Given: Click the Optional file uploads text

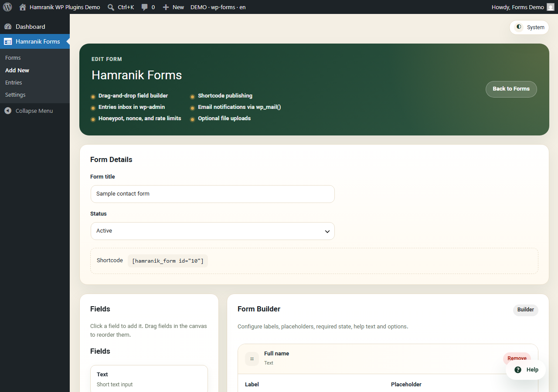Looking at the screenshot, I should click(x=224, y=118).
